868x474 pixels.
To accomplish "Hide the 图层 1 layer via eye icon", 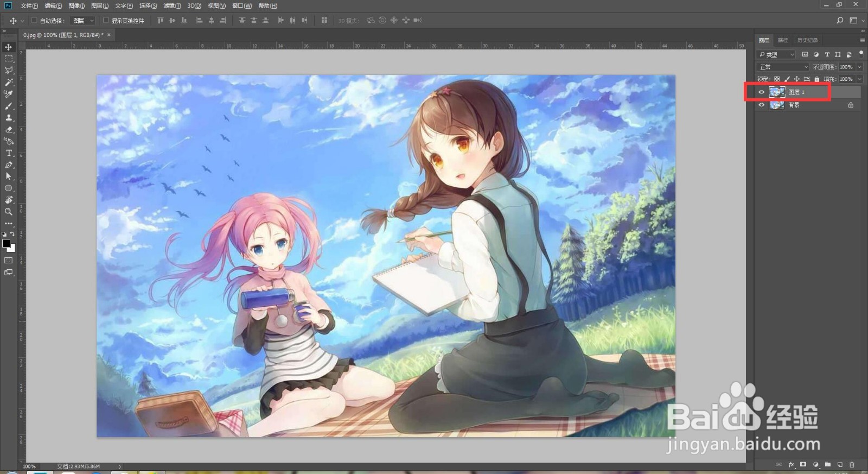I will [x=761, y=92].
